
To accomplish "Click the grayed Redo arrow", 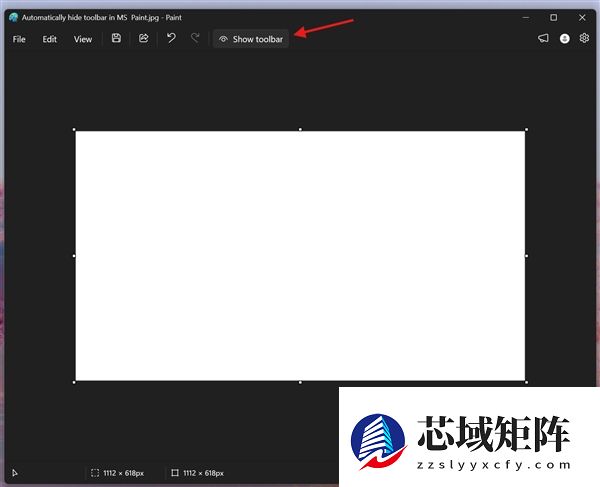I will (x=196, y=38).
